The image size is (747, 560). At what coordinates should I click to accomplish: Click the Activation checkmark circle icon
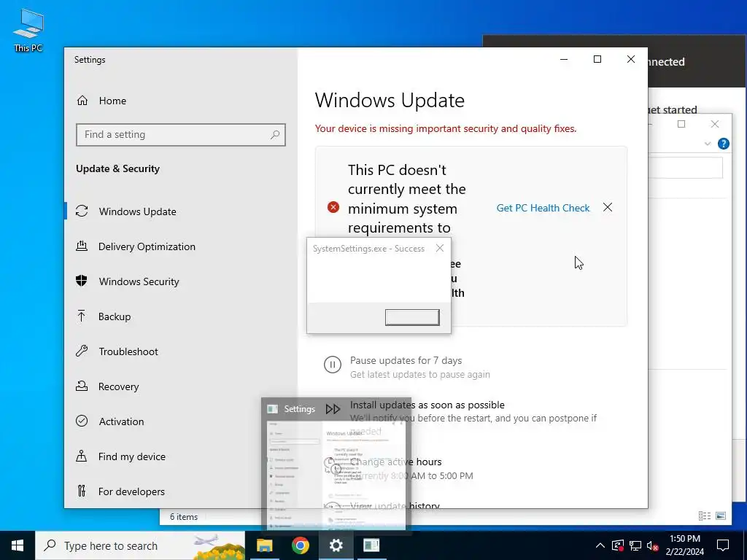point(82,421)
